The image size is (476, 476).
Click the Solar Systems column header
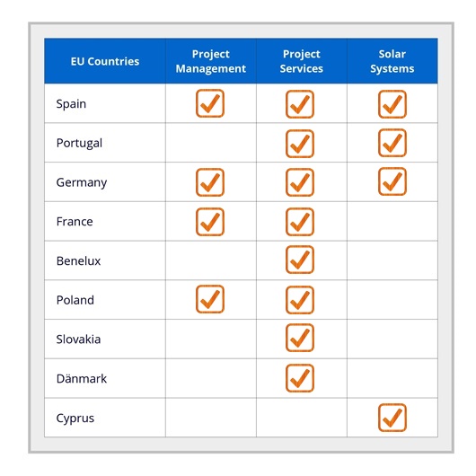click(x=392, y=61)
